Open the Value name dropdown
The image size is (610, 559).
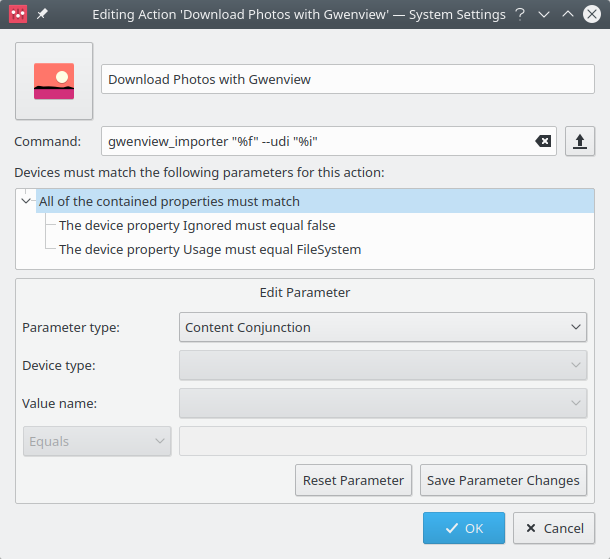383,403
